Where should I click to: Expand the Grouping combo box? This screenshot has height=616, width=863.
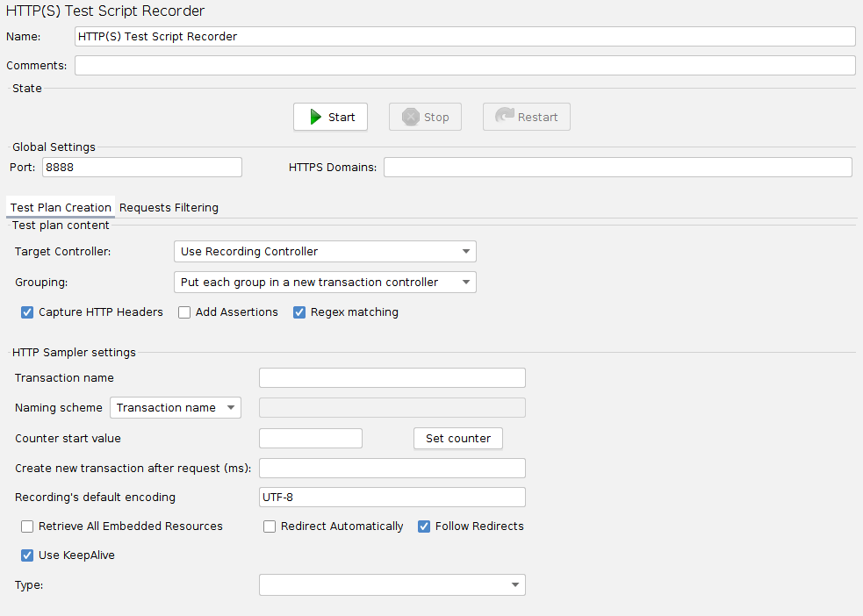tap(325, 283)
